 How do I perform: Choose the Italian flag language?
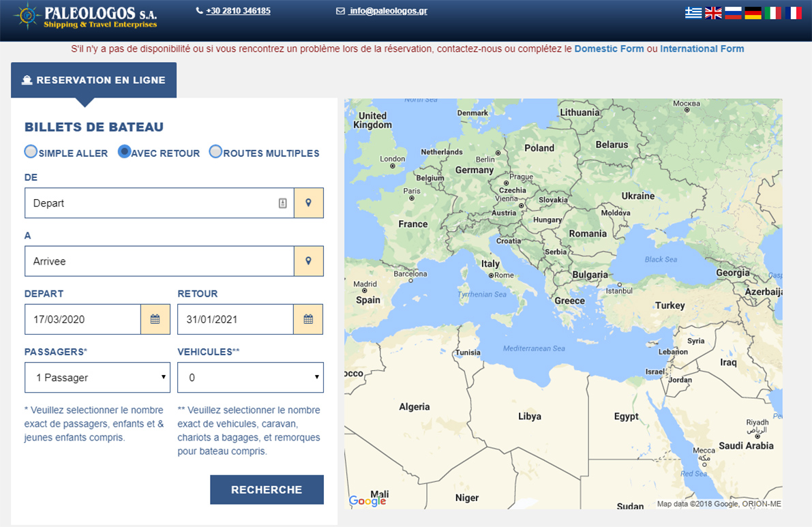pyautogui.click(x=773, y=13)
